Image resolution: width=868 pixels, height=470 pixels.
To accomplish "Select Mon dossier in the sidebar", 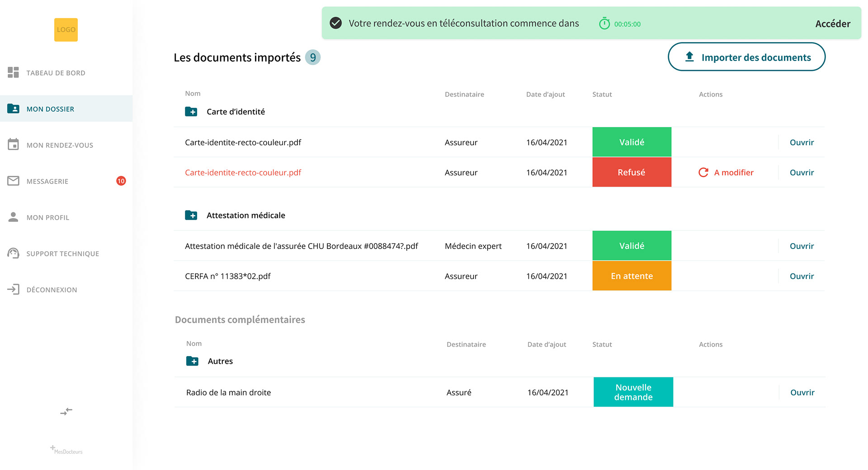I will click(66, 108).
